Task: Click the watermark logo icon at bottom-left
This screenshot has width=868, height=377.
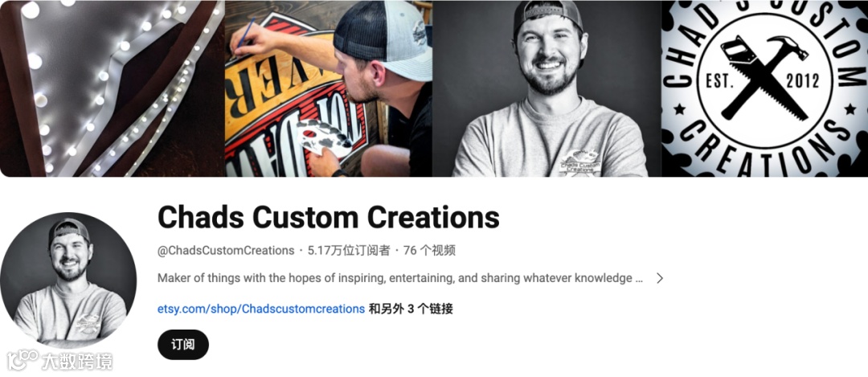Action: click(23, 359)
